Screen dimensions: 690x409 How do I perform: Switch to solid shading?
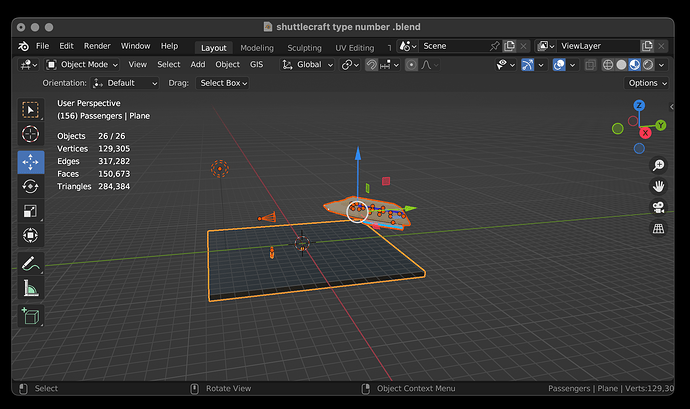(621, 65)
